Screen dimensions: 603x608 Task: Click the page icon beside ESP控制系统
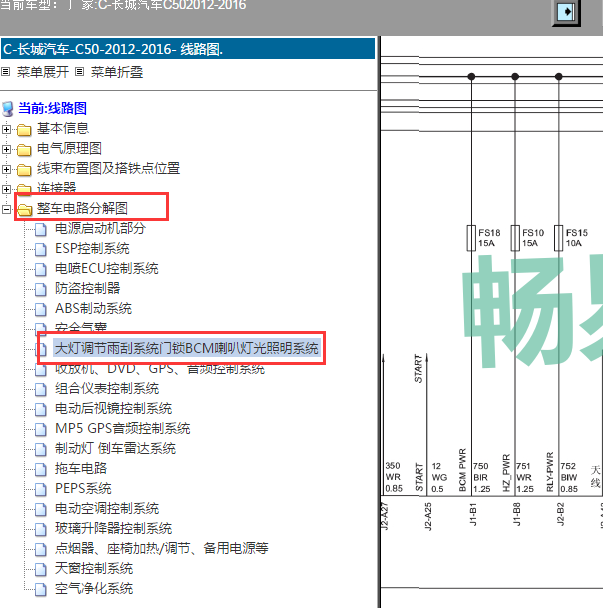(41, 249)
